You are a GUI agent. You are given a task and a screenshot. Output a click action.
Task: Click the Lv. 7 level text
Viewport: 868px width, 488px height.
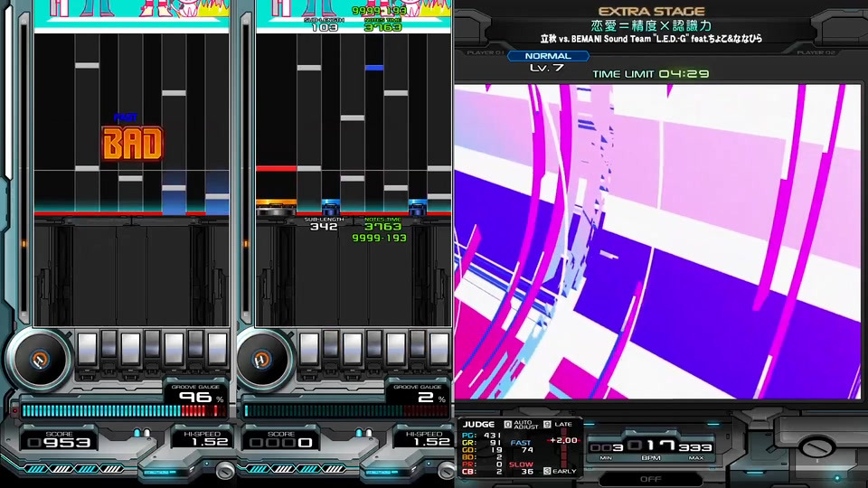547,68
